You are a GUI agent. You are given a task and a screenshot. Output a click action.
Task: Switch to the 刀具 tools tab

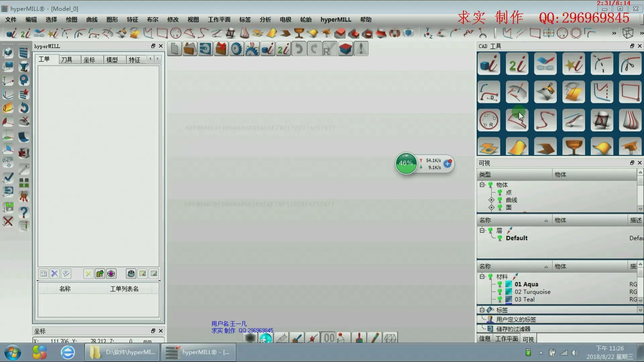66,60
